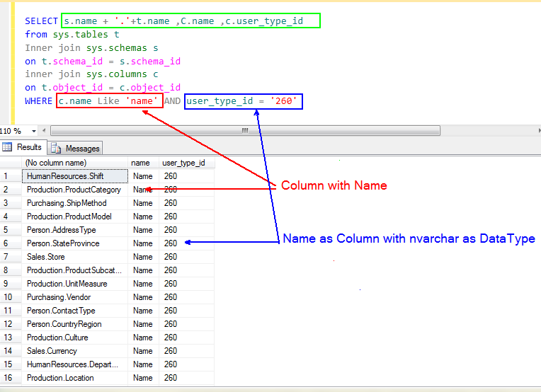The width and height of the screenshot is (541, 392).
Task: Select the 'name' column header in results
Action: pos(141,163)
